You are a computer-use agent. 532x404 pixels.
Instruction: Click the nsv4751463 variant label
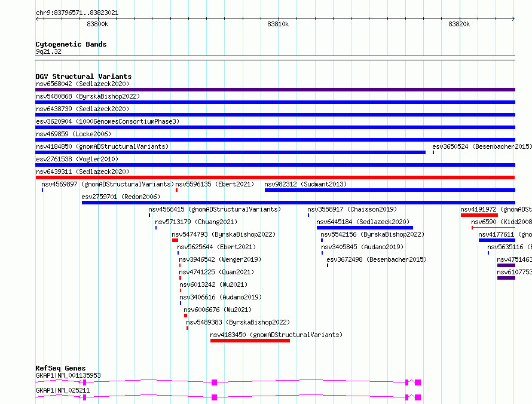point(514,259)
